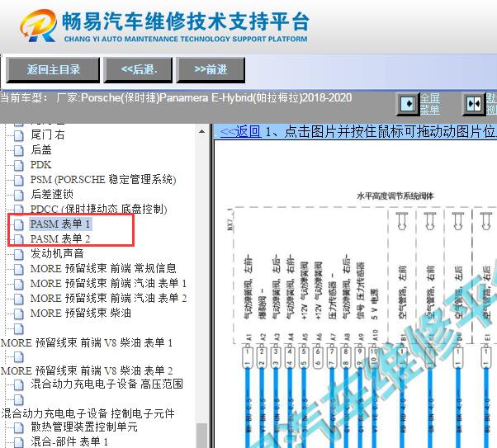497x448 pixels.
Task: Click document icon beside MORE 预留线束 柴油
Action: point(19,314)
